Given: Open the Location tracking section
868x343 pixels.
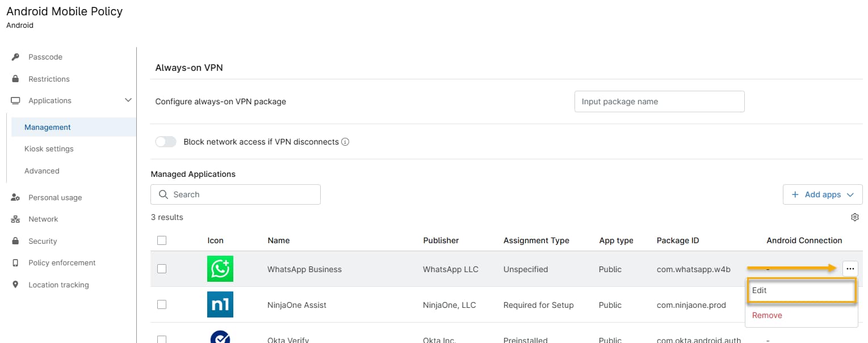Looking at the screenshot, I should 58,285.
